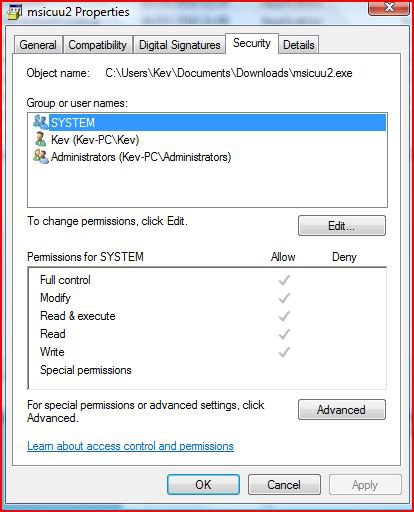Click the Kev user icon

pos(41,139)
